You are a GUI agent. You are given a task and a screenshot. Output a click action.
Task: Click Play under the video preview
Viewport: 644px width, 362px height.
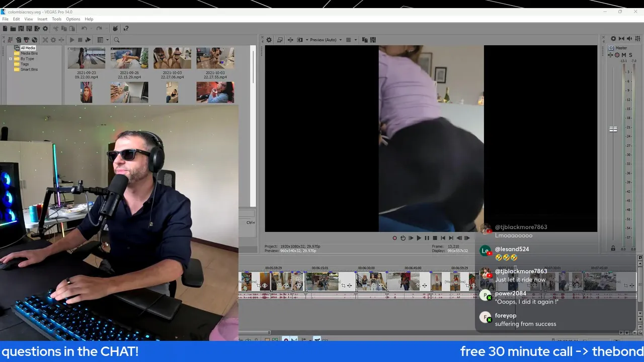pos(419,238)
